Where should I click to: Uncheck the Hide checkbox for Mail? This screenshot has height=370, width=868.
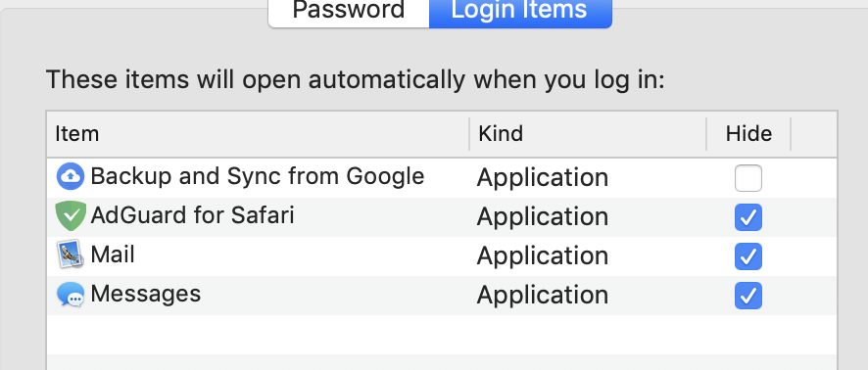coord(747,256)
